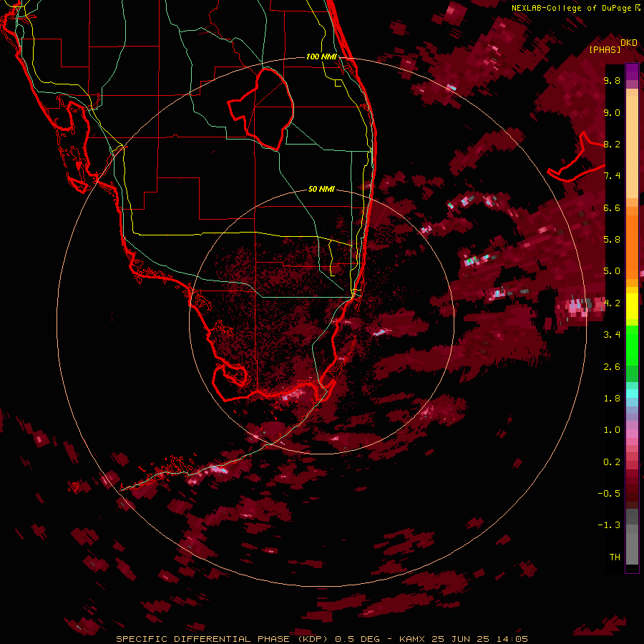Image resolution: width=644 pixels, height=644 pixels.
Task: Click the -0.5 legend value
Action: (x=609, y=494)
